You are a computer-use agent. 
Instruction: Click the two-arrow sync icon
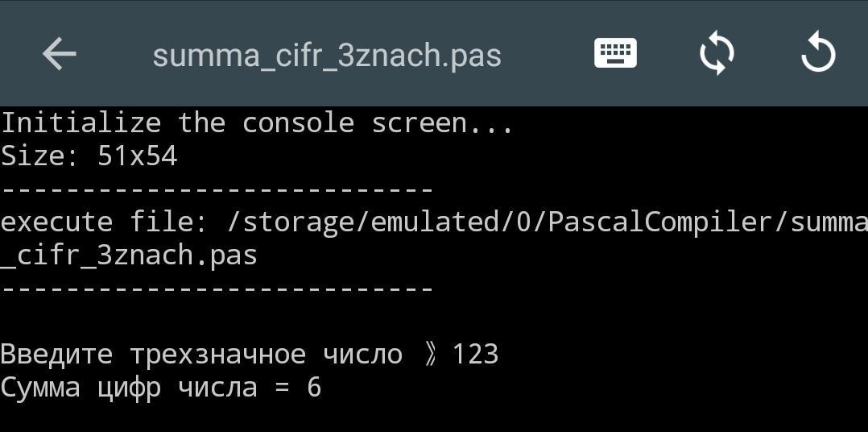point(717,54)
